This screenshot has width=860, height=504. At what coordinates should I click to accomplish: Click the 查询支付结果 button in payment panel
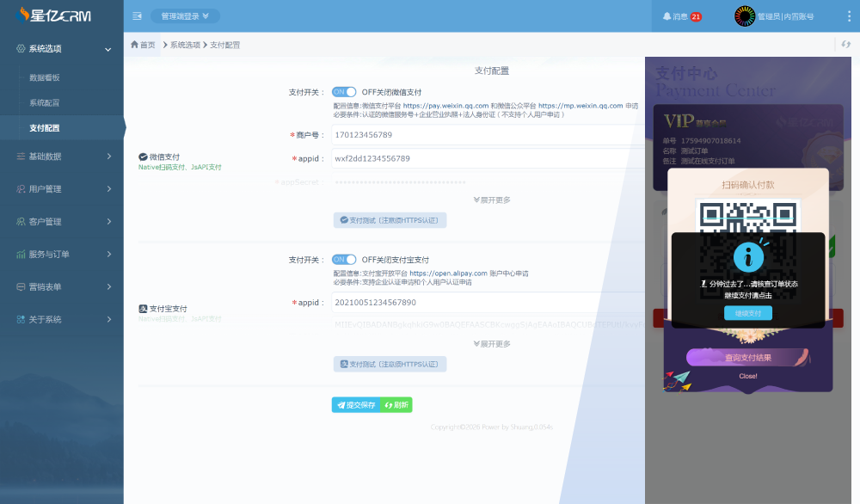pyautogui.click(x=747, y=357)
